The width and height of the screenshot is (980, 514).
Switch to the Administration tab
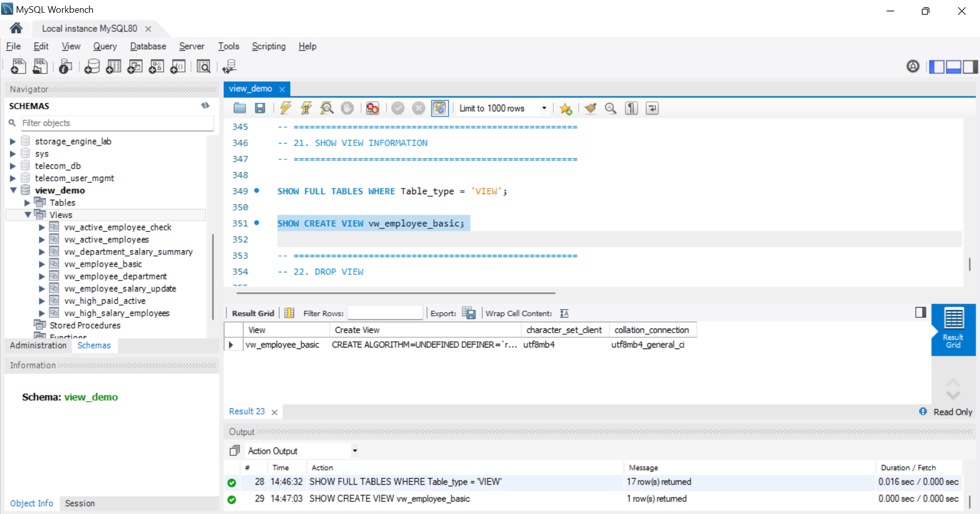click(38, 345)
